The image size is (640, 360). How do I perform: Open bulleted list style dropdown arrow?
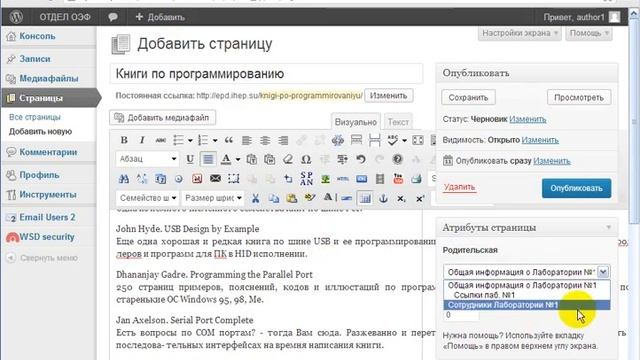coord(190,140)
